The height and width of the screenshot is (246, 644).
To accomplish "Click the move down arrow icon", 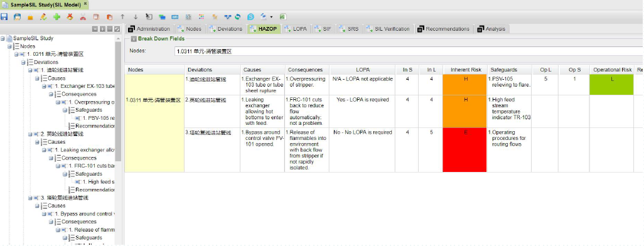I will tap(136, 17).
